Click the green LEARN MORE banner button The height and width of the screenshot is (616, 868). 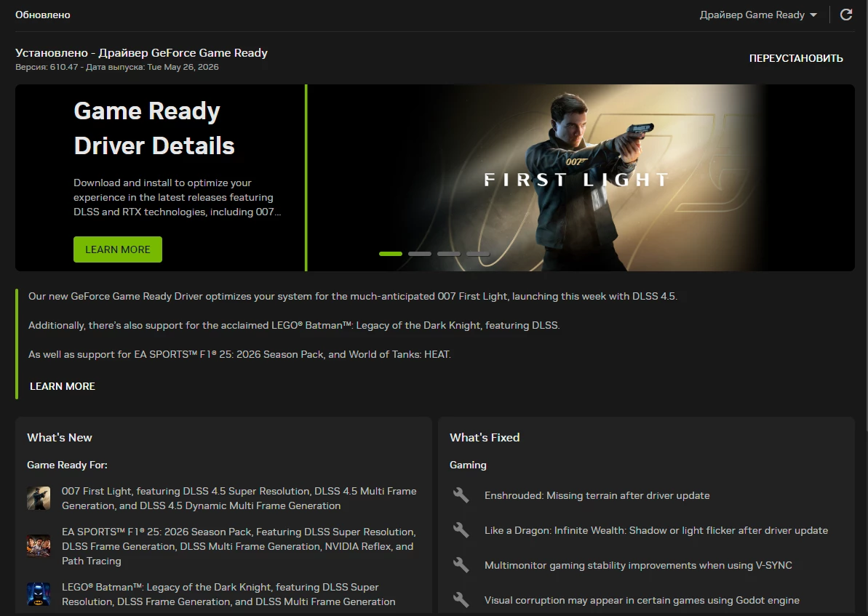[x=118, y=249]
